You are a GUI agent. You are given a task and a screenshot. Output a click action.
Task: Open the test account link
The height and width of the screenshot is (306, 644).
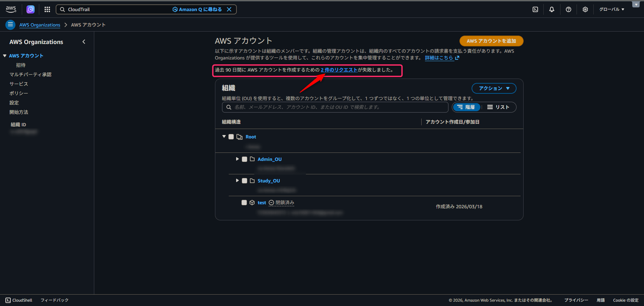(262, 203)
